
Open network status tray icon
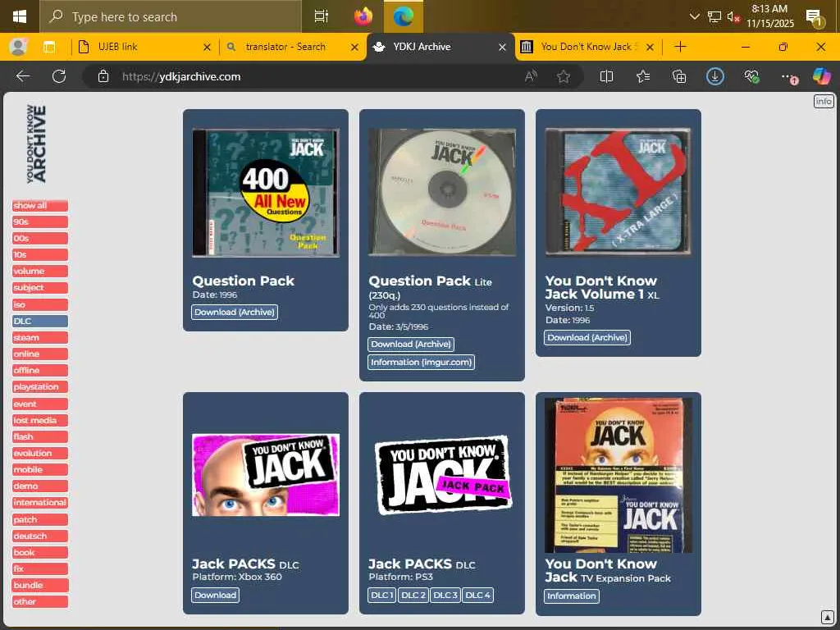click(714, 16)
